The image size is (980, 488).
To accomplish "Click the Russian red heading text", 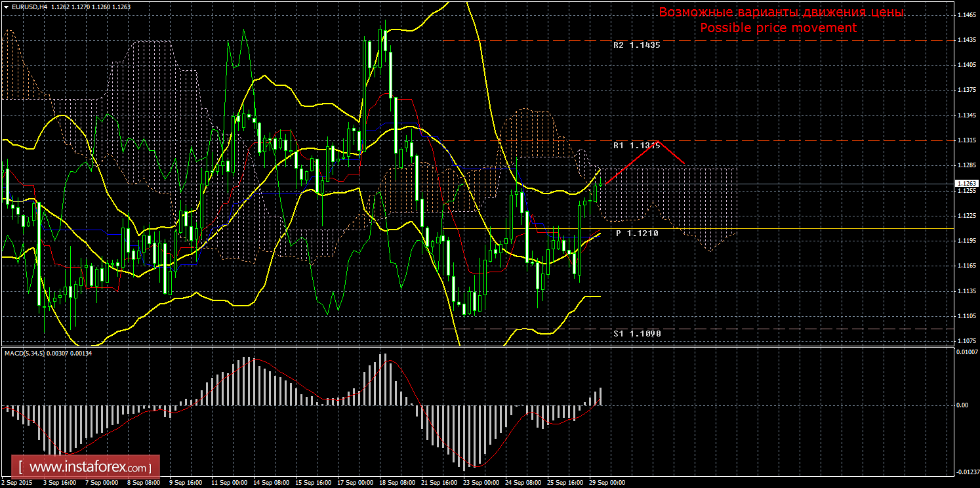I will [x=781, y=12].
